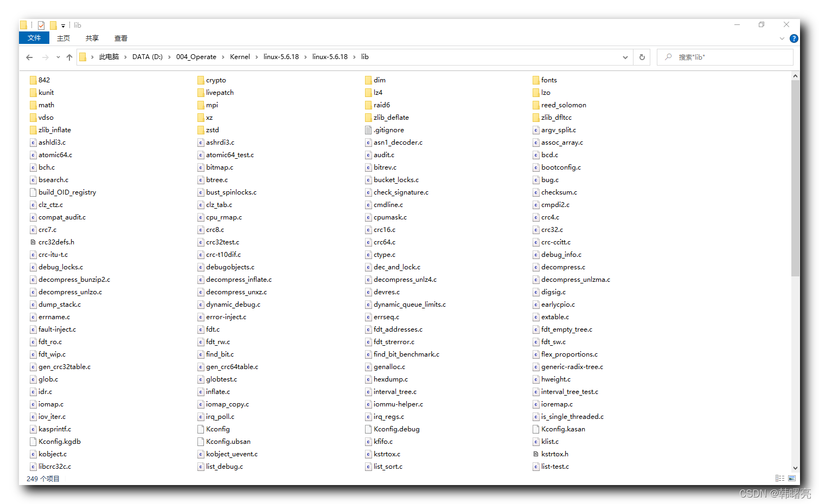Select the kstrtox.h header file icon
This screenshot has height=504, width=819.
(536, 454)
